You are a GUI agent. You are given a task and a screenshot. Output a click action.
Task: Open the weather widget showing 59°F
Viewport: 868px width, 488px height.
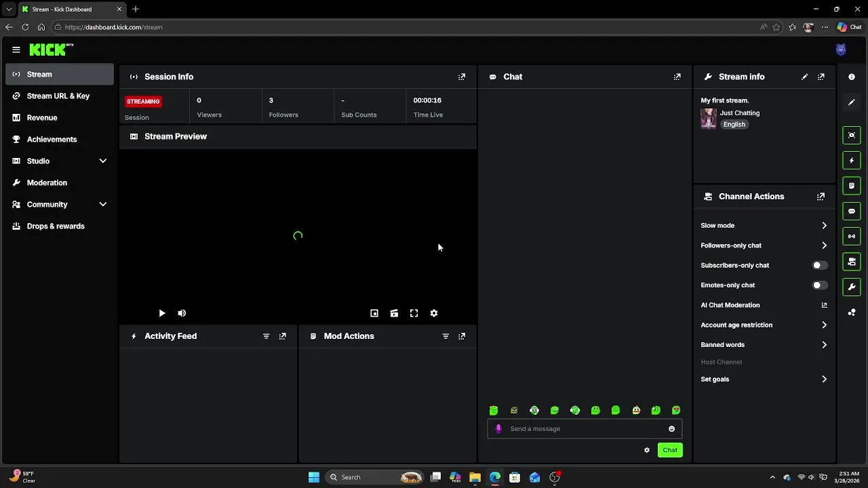coord(23,477)
